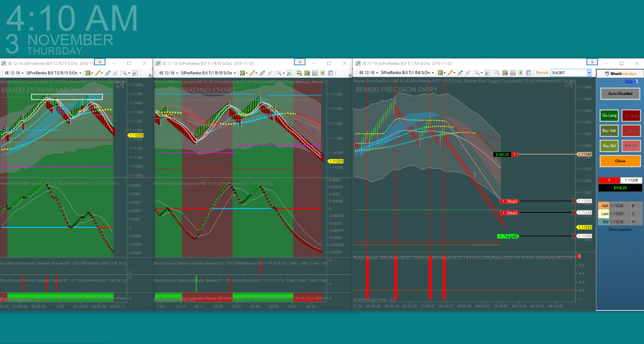Image resolution: width=644 pixels, height=344 pixels.
Task: Toggle link button L on B:8 chart title
Action: 100,62
